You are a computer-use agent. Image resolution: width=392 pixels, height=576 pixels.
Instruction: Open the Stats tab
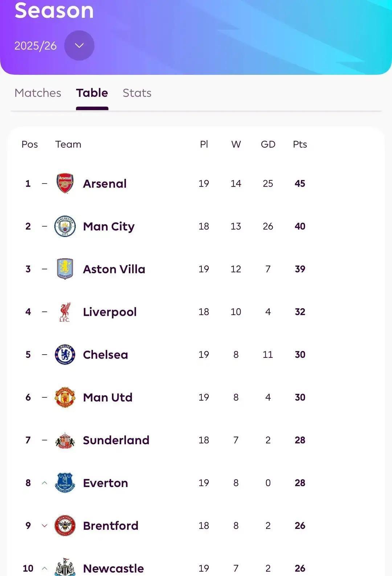137,93
